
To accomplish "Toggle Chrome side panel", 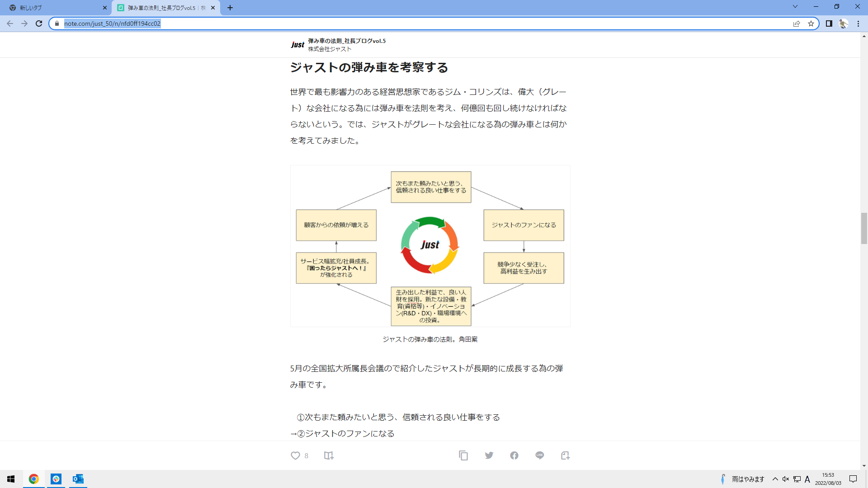I will (x=829, y=23).
